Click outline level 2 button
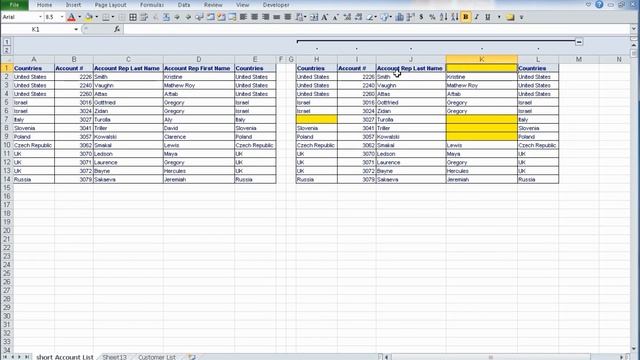Screen dimensions: 640x360 7,50
